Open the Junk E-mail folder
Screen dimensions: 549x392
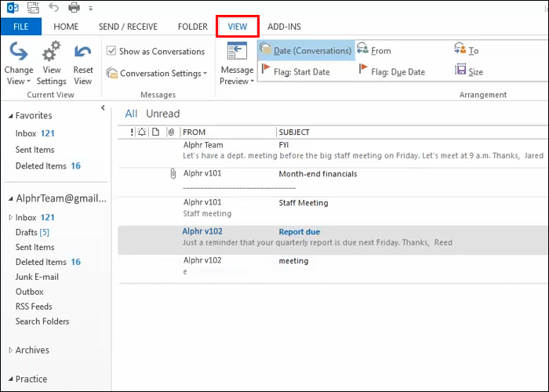pyautogui.click(x=37, y=277)
